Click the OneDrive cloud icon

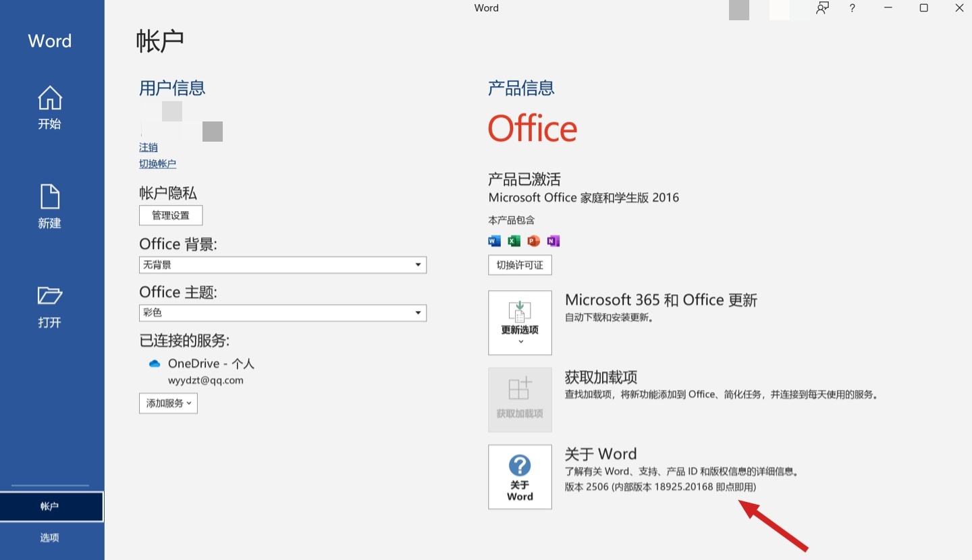pos(155,364)
